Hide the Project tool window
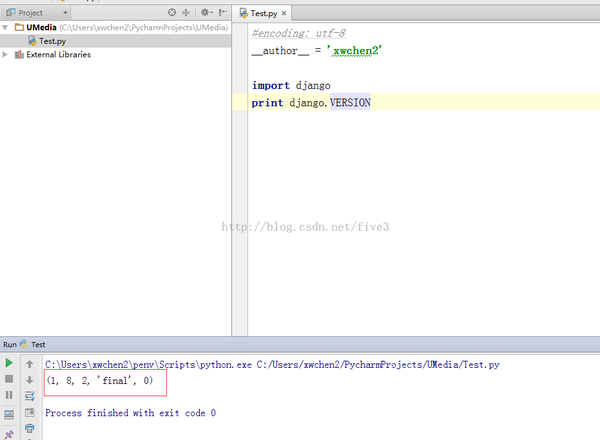The image size is (600, 440). pos(223,12)
